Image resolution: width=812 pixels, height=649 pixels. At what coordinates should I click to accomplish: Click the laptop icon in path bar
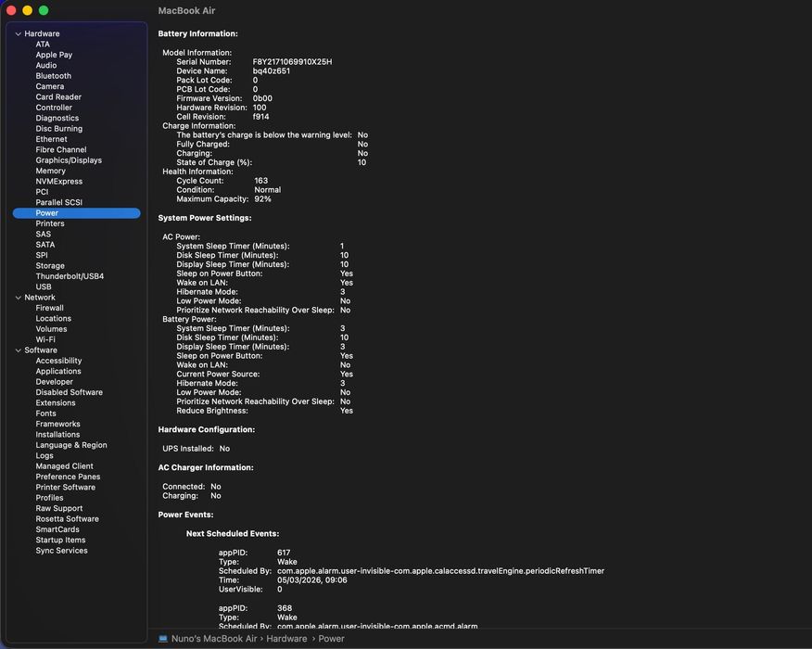(162, 639)
